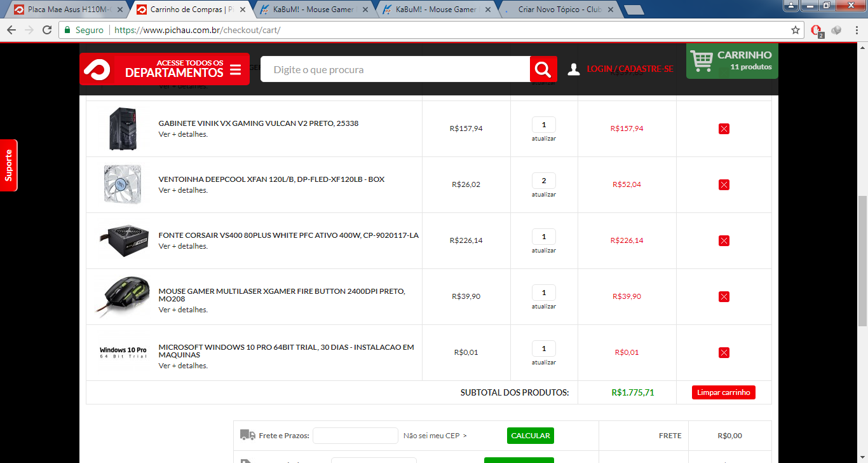
Task: Click the gray extension icon in the toolbar
Action: click(x=836, y=30)
